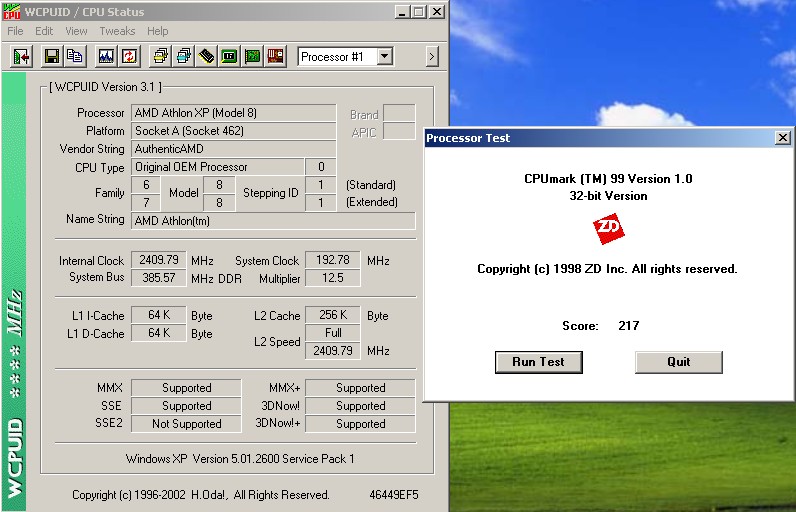Image resolution: width=796 pixels, height=512 pixels.
Task: Open the Help menu
Action: tap(158, 31)
